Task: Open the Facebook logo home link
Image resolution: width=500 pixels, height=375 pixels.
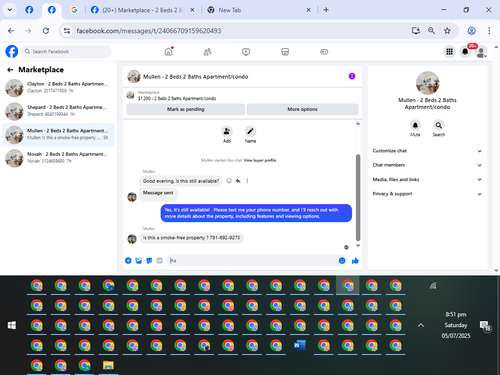Action: [12, 52]
